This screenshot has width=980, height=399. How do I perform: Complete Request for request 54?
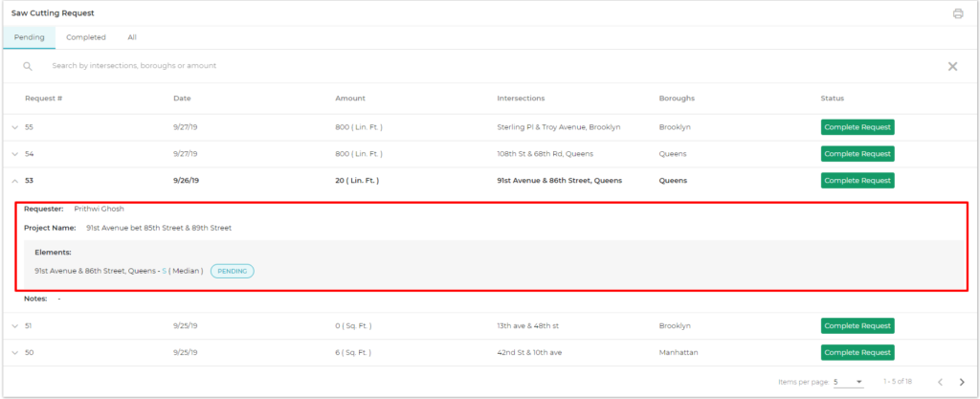point(857,154)
